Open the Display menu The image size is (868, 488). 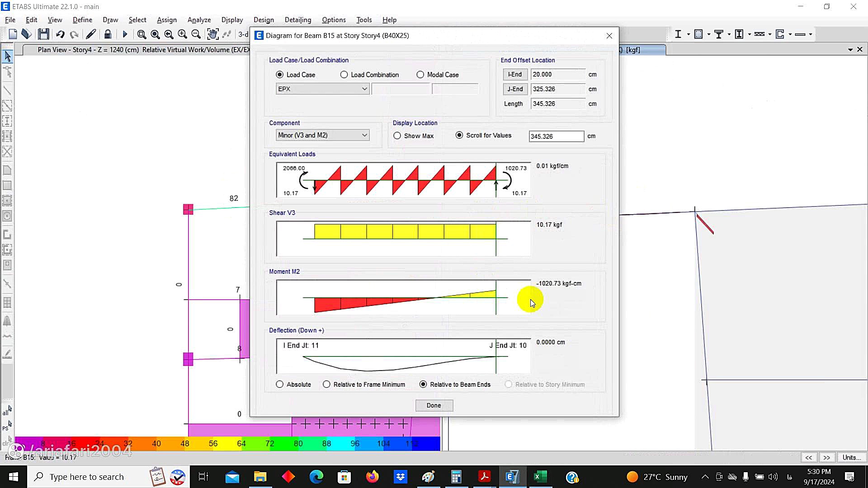[232, 20]
